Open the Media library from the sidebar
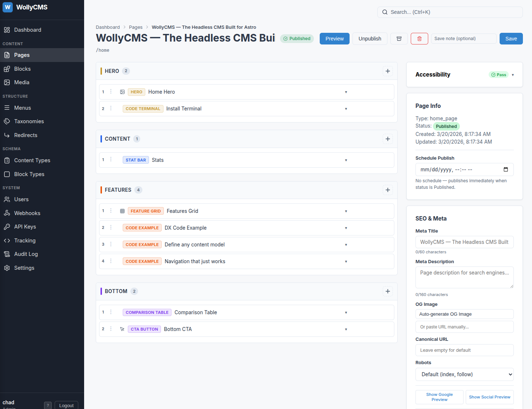Image resolution: width=532 pixels, height=409 pixels. pos(21,82)
